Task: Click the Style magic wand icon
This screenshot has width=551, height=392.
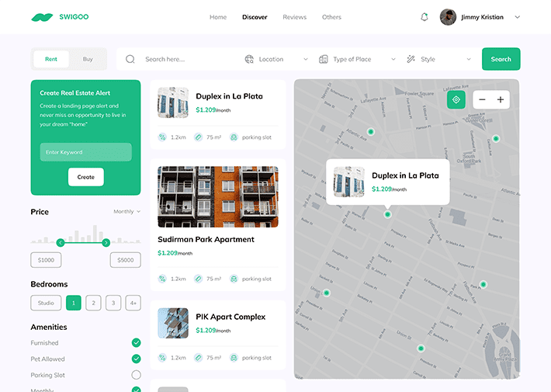Action: tap(411, 59)
